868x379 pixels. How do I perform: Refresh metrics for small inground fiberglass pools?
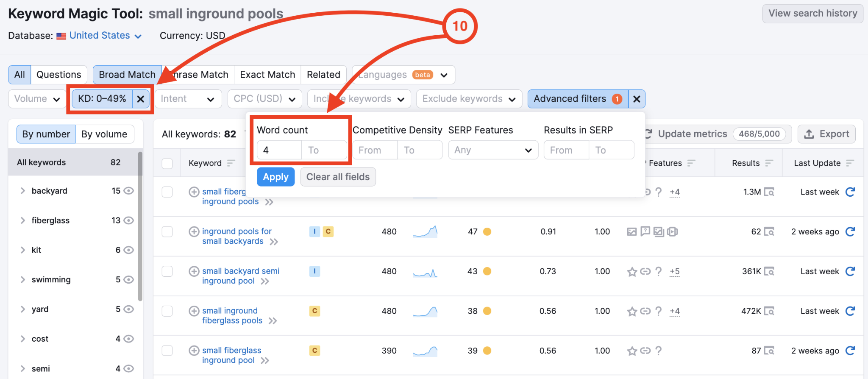[x=850, y=311]
